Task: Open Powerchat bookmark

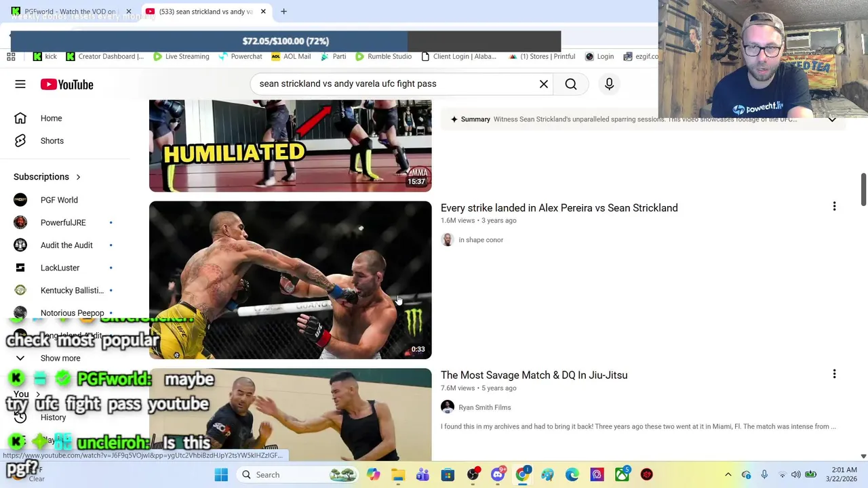Action: [240, 56]
